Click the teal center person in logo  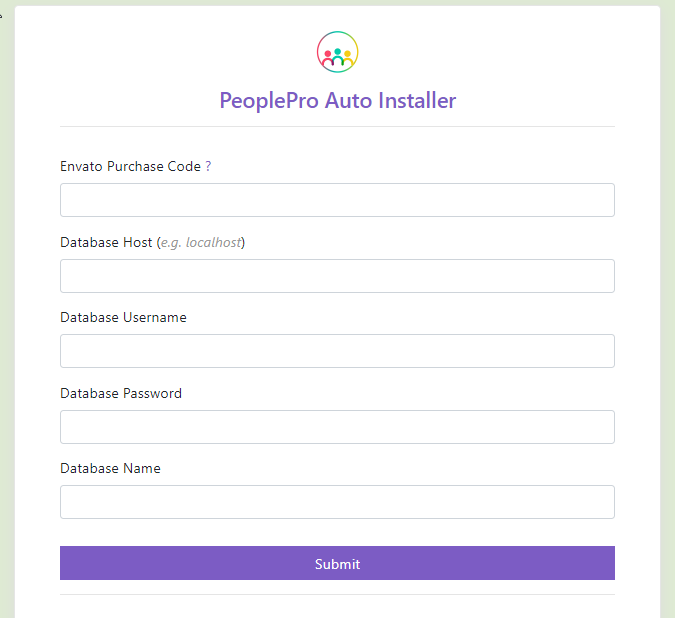coord(337,55)
